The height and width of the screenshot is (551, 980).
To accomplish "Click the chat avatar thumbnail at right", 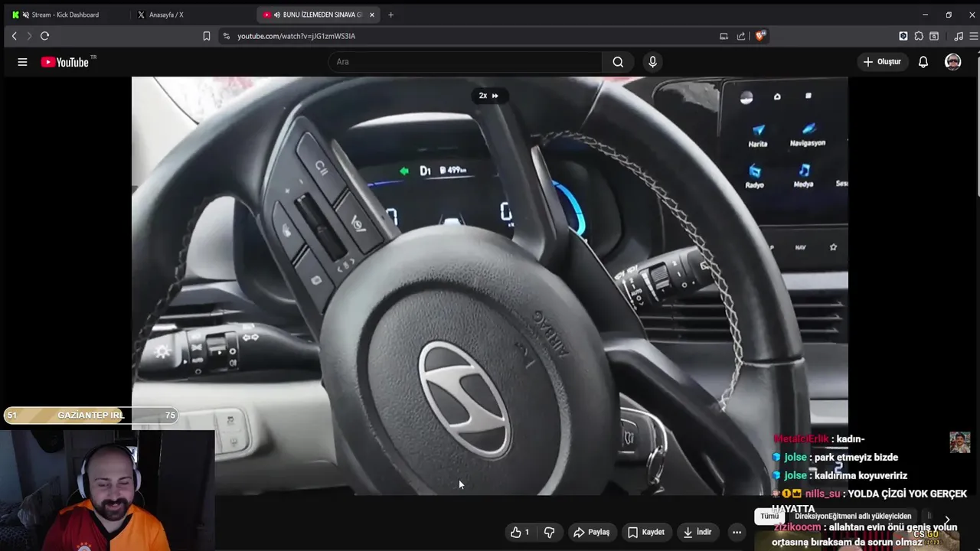I will click(x=960, y=442).
